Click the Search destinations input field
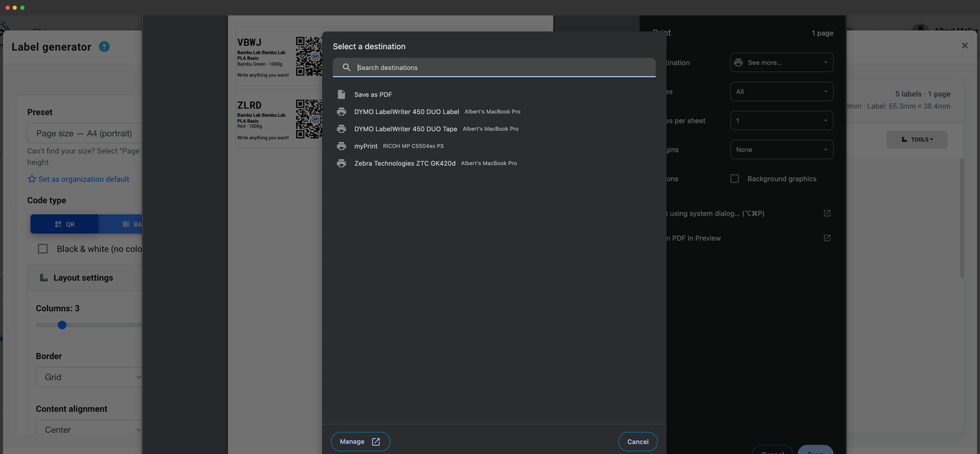The image size is (980, 454). [494, 68]
